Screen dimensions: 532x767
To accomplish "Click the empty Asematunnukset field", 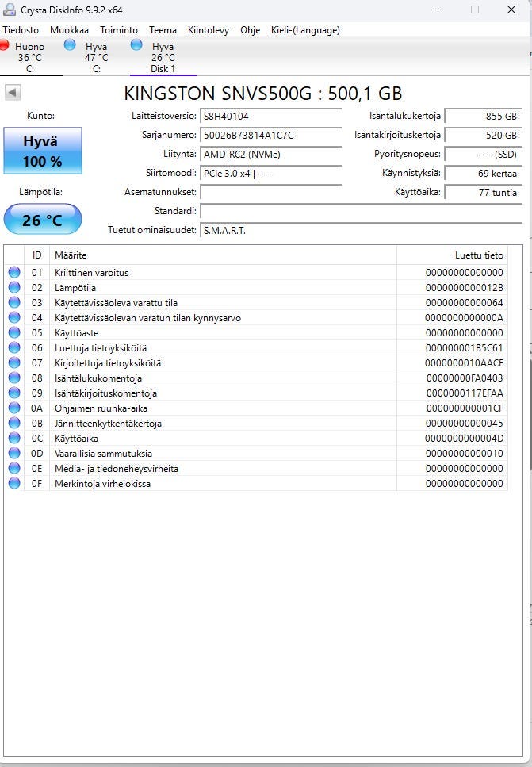I will (x=271, y=192).
